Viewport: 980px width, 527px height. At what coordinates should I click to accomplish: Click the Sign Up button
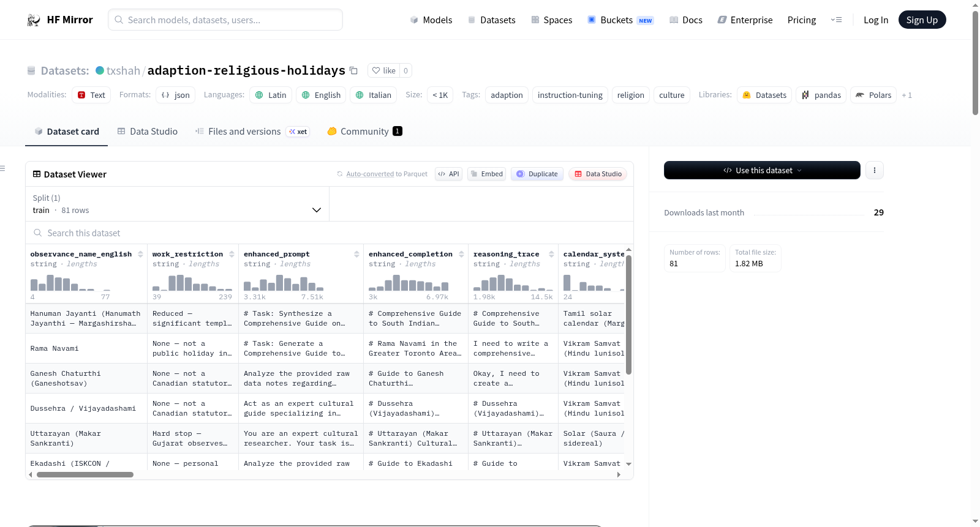(922, 20)
